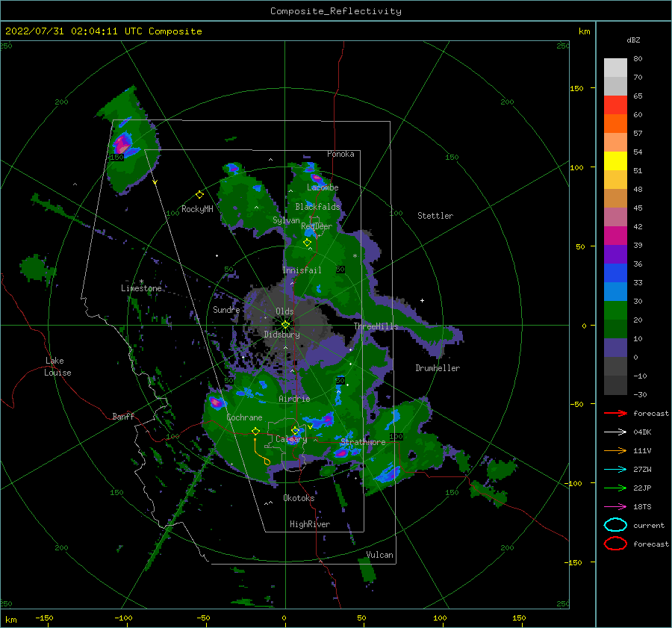Viewport: 672px width, 628px height.
Task: Click the 100 tick on right km axis
Action: [x=577, y=167]
